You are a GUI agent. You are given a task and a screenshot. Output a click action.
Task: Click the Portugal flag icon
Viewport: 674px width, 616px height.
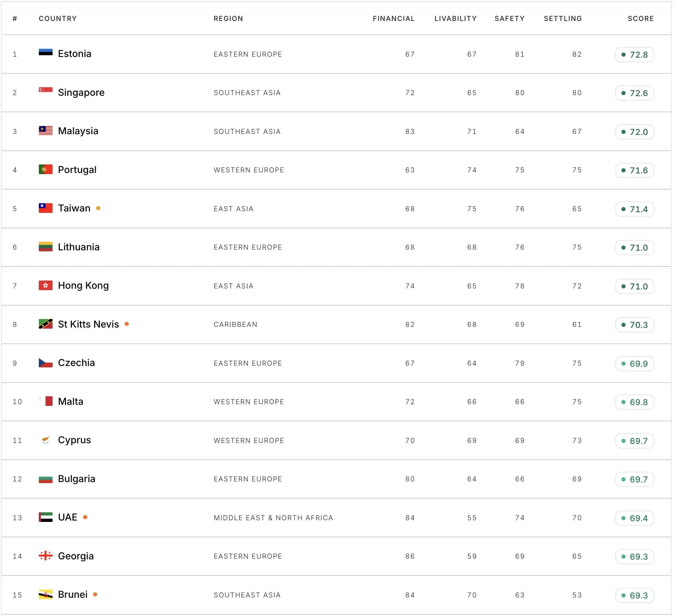tap(45, 169)
